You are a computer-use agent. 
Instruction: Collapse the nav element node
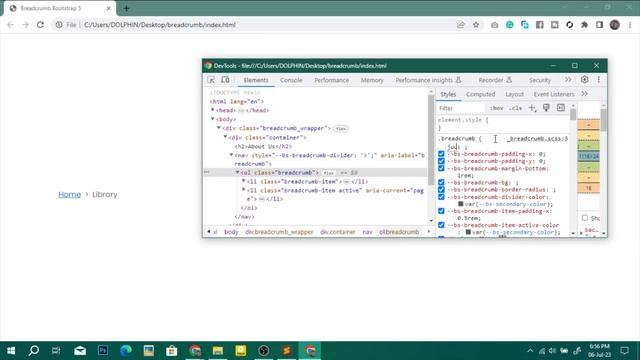(231, 155)
